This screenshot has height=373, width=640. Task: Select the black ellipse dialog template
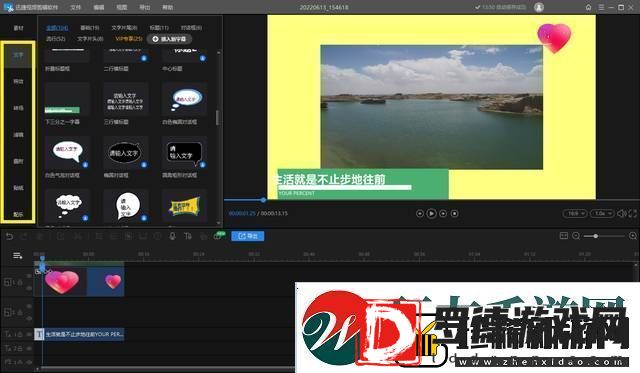(x=126, y=153)
